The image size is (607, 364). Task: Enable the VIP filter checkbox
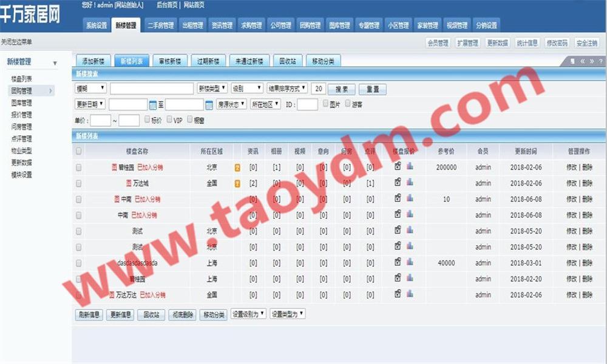[169, 120]
